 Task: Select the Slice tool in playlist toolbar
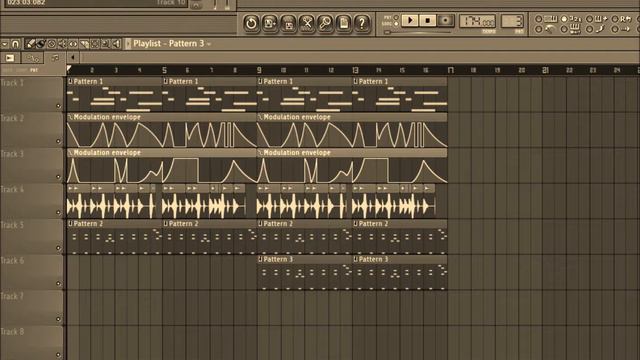pyautogui.click(x=84, y=44)
